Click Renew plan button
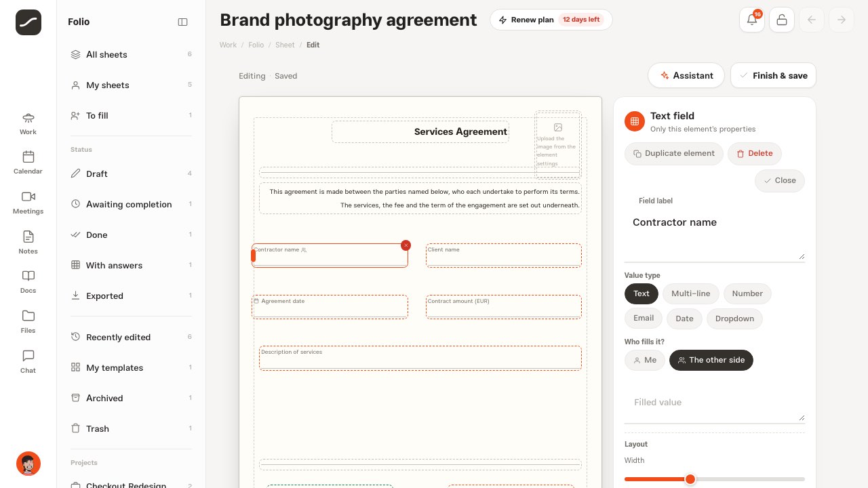868x488 pixels. [551, 20]
